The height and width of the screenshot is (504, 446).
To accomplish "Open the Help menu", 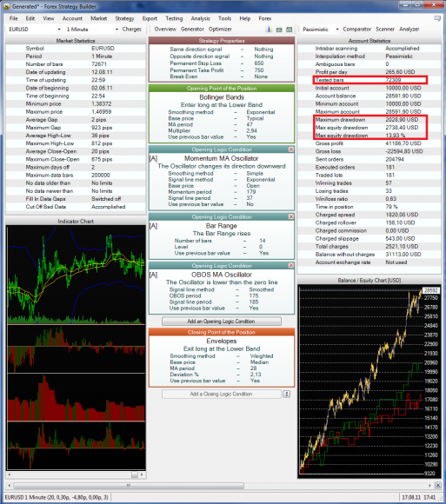I will click(245, 18).
